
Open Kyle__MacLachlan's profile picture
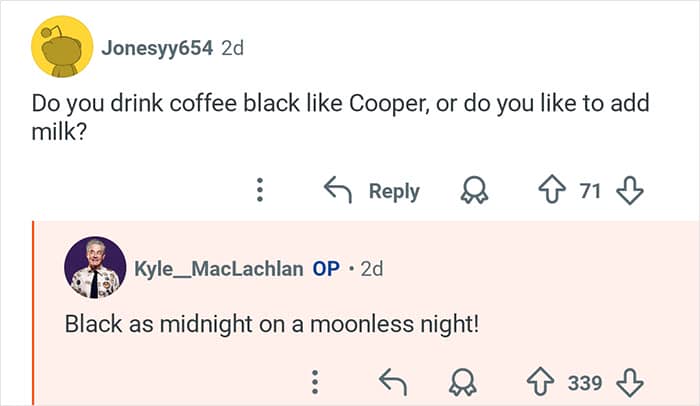tap(95, 268)
